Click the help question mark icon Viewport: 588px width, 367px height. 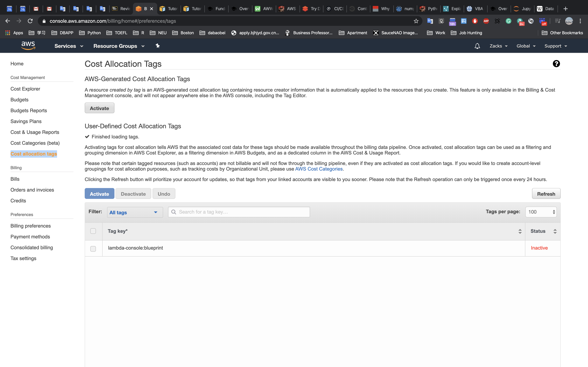click(x=556, y=64)
